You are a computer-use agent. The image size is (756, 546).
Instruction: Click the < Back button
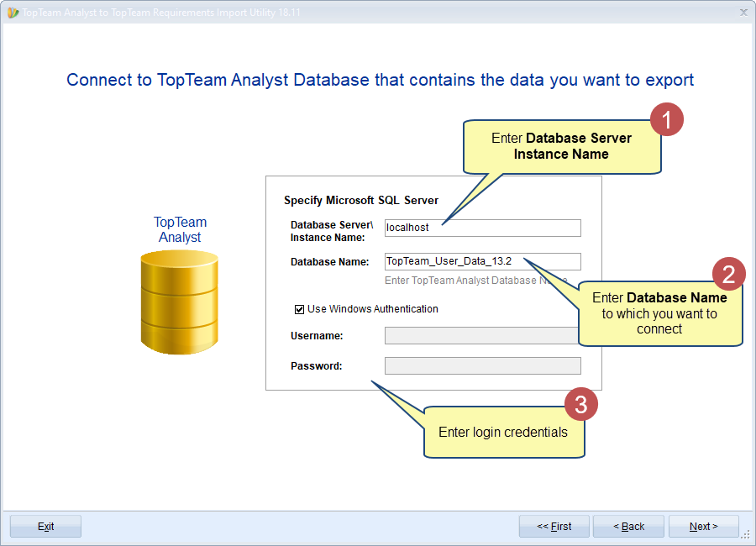pyautogui.click(x=628, y=526)
